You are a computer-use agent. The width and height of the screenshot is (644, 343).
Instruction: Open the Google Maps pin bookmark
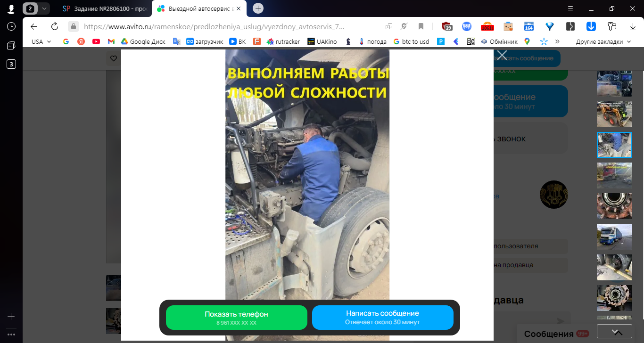pyautogui.click(x=527, y=41)
